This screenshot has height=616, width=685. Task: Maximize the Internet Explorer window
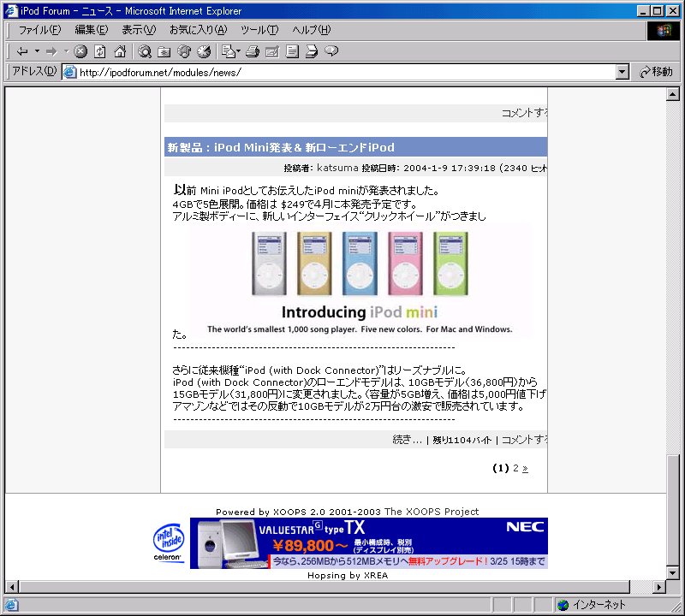(657, 11)
